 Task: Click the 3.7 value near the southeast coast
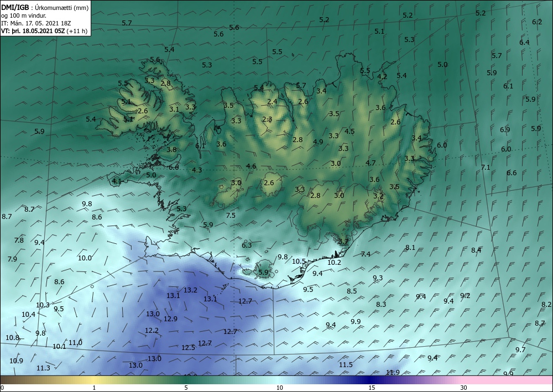(x=343, y=242)
